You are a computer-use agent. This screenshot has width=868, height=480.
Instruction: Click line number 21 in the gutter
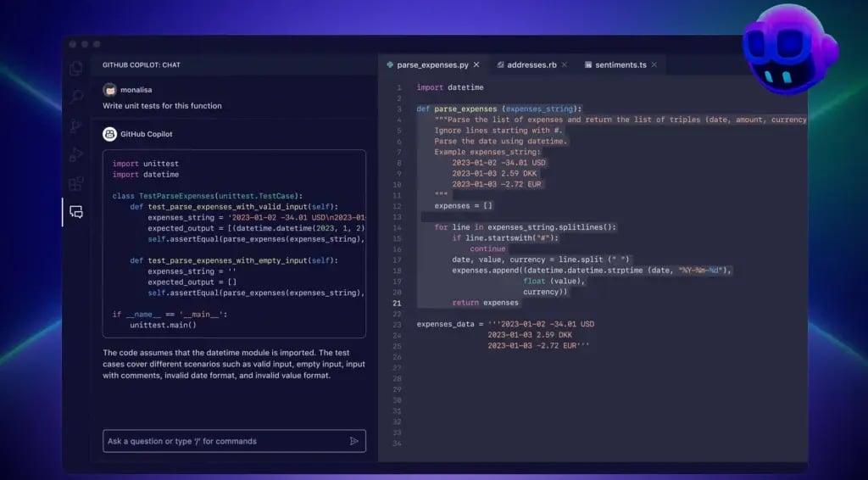(x=397, y=303)
